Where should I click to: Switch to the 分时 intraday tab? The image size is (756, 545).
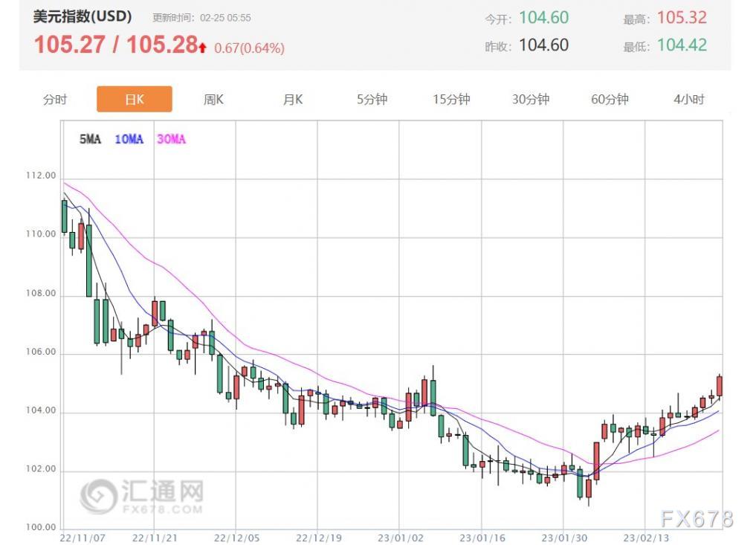click(x=55, y=100)
